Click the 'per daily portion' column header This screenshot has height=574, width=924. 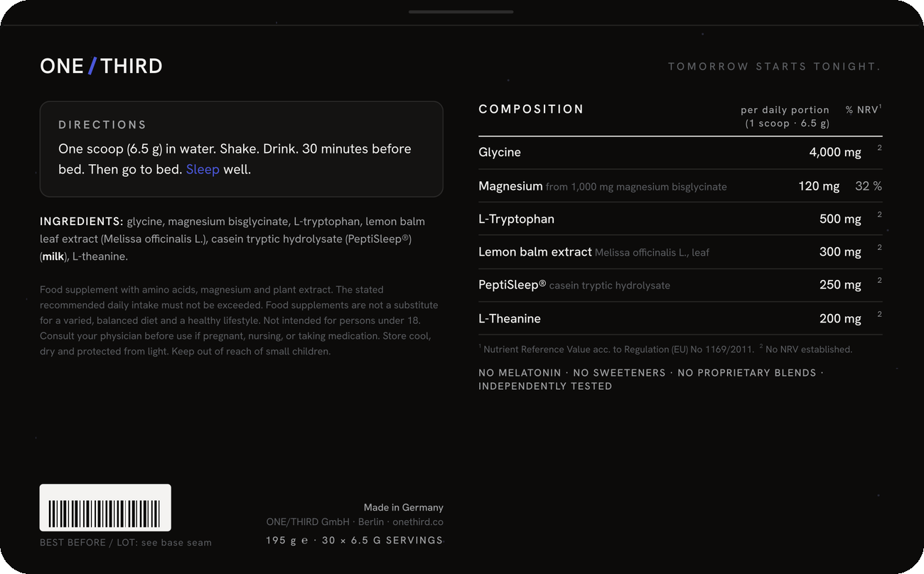pyautogui.click(x=785, y=110)
